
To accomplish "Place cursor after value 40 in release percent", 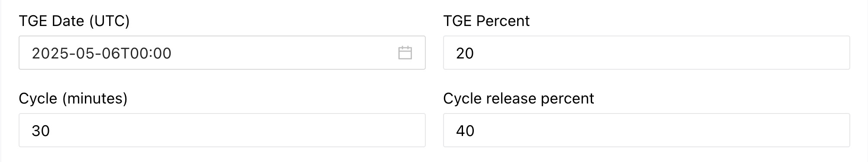I will click(x=476, y=131).
